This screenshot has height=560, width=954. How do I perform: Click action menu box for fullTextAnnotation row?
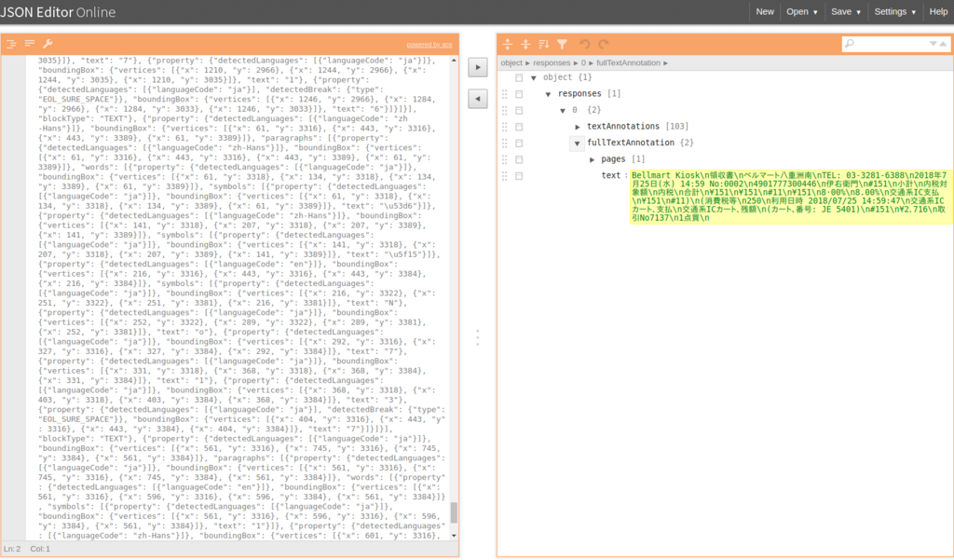click(519, 143)
